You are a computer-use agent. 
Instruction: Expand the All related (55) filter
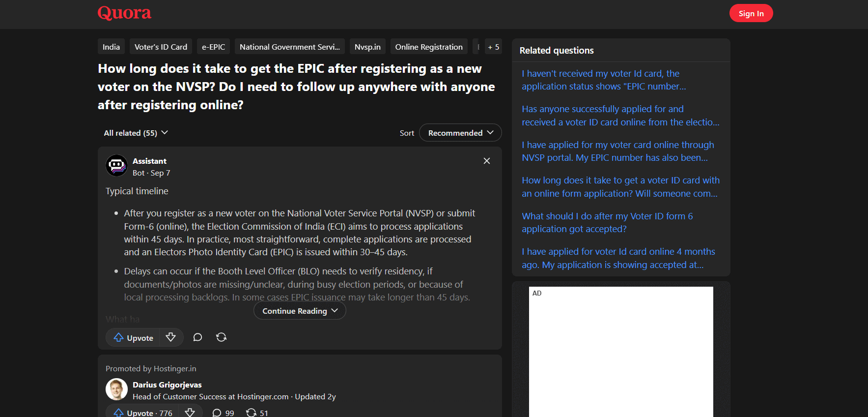136,133
